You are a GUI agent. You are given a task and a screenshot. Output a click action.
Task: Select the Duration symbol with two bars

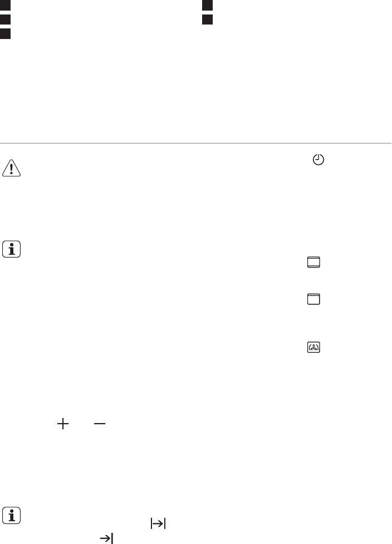(158, 523)
